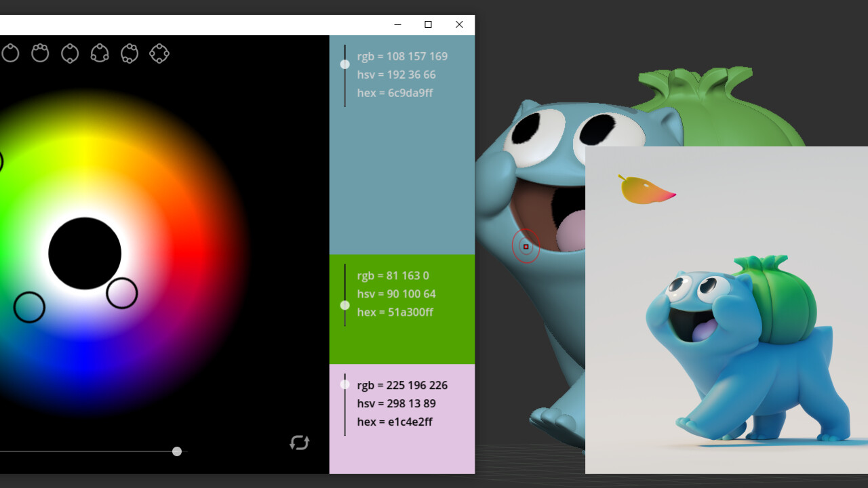868x488 pixels.
Task: Select the monochromatic harmony icon
Action: (10, 53)
